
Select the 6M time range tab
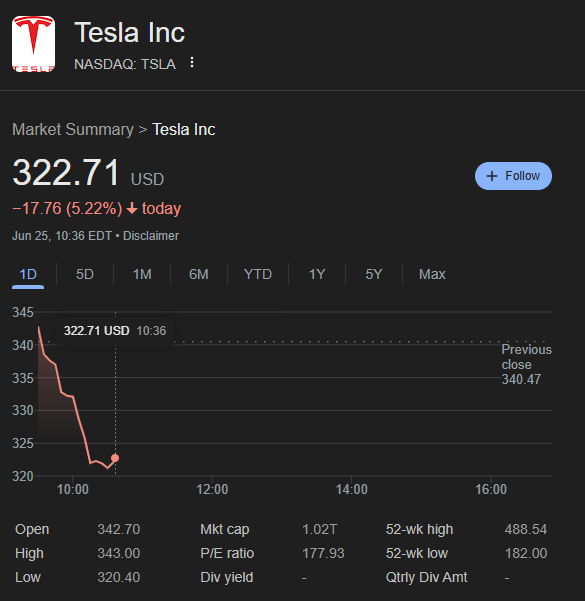199,274
